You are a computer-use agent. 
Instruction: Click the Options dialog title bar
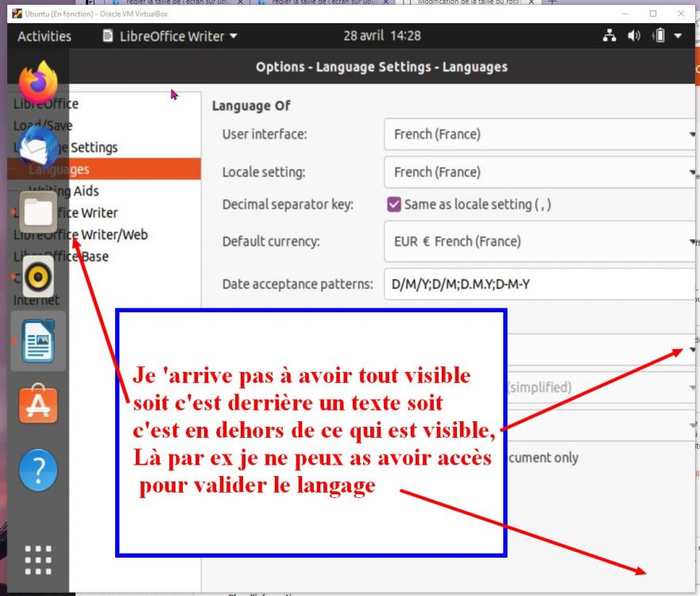point(381,67)
